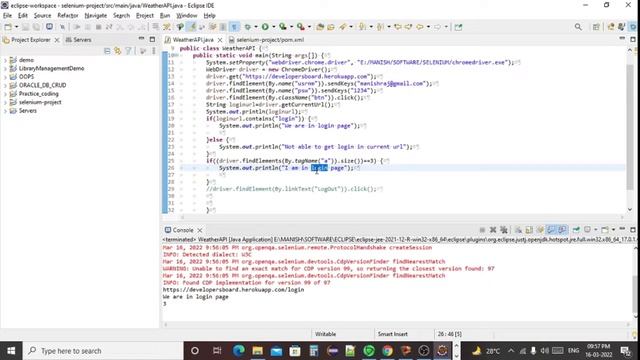Toggle Show Whitespace Characters button
Image resolution: width=640 pixels, height=360 pixels.
[x=234, y=27]
